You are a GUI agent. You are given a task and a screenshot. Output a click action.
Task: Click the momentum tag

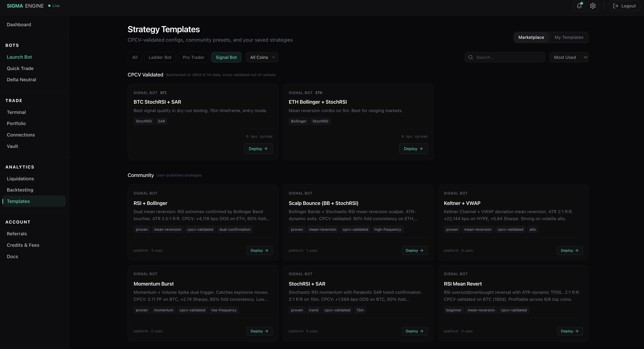pyautogui.click(x=164, y=310)
